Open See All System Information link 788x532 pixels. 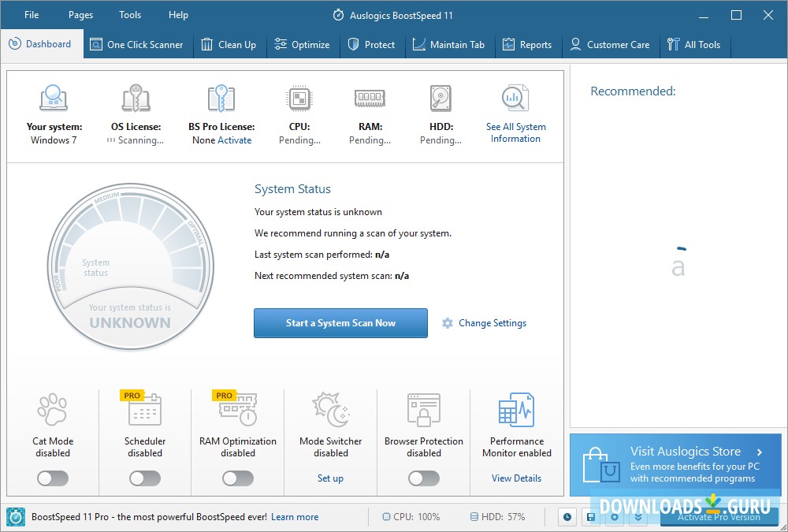click(x=515, y=132)
